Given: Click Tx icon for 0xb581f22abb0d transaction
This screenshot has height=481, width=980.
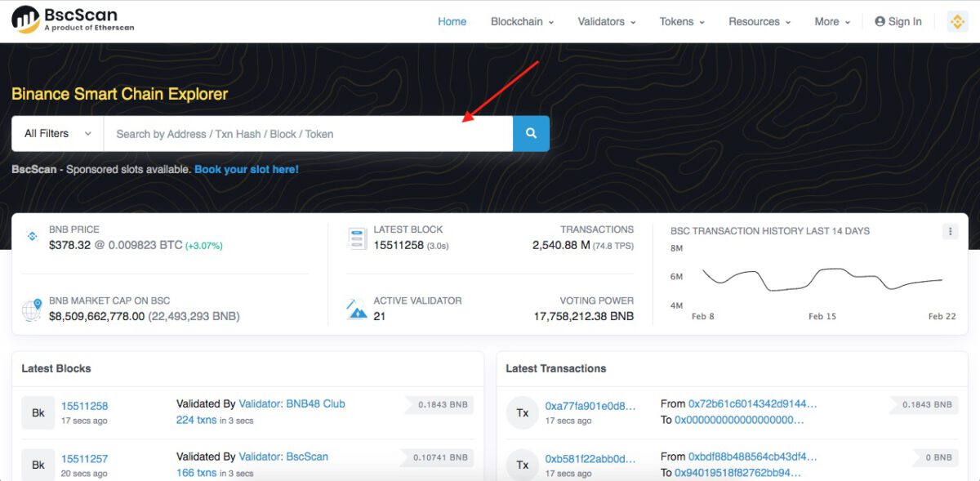Looking at the screenshot, I should point(523,464).
